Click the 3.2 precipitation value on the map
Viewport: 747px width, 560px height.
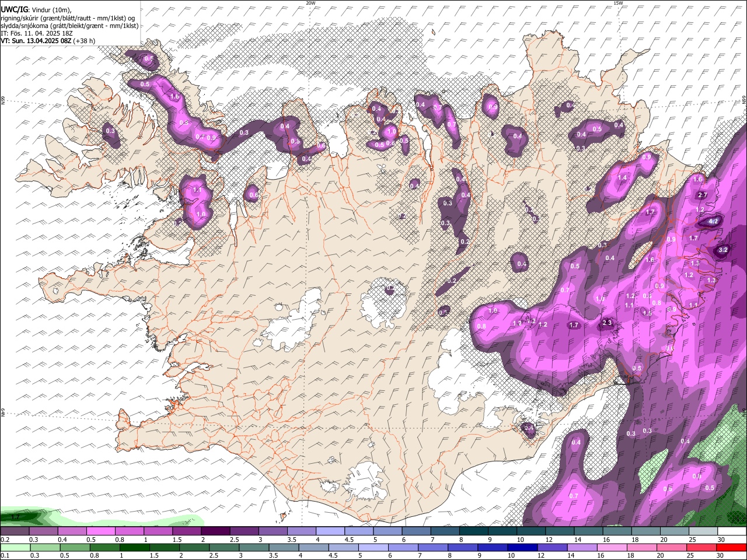tap(723, 250)
